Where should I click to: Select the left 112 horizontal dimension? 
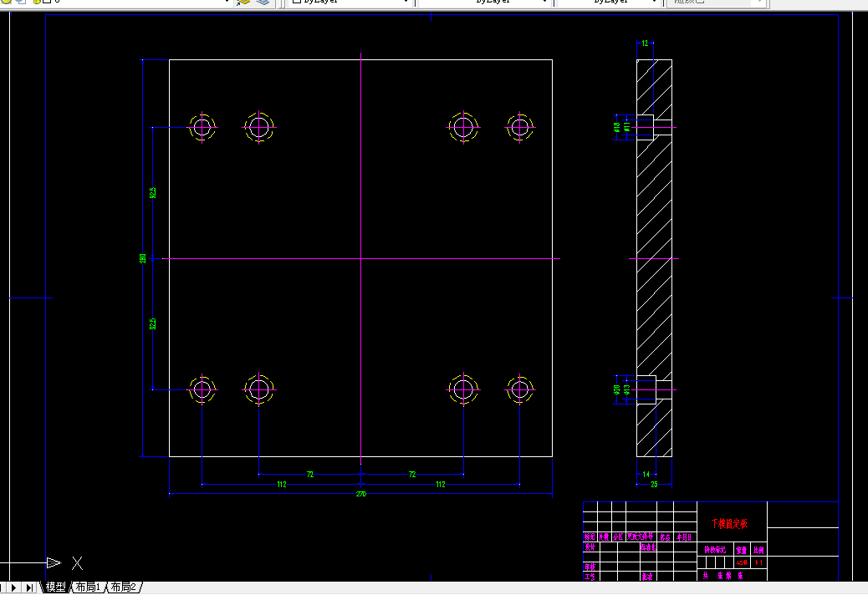tap(282, 485)
